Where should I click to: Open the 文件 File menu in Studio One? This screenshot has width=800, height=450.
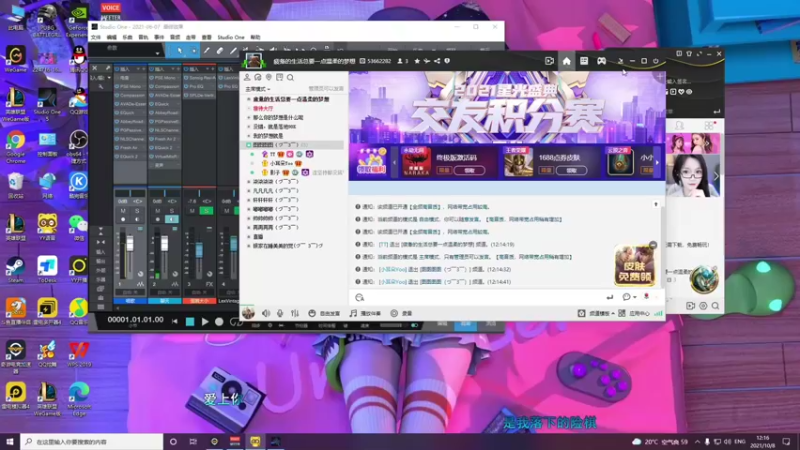coord(96,37)
